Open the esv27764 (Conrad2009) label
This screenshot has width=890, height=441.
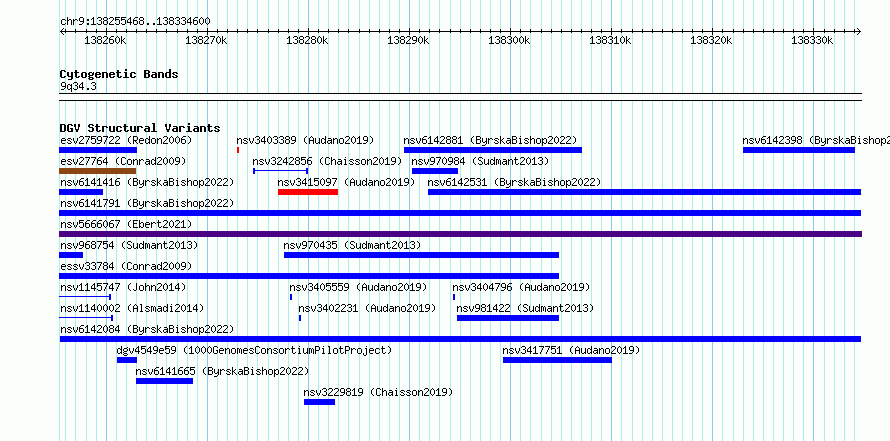123,161
